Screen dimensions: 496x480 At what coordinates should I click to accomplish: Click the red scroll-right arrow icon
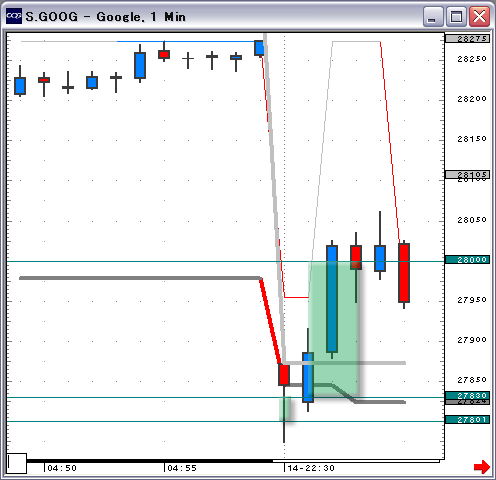481,467
